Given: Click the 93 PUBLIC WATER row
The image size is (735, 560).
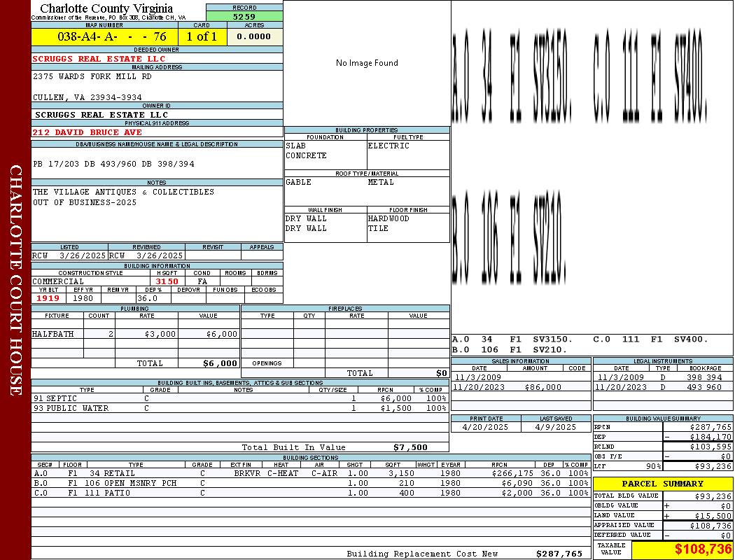Looking at the screenshot, I should click(240, 409).
